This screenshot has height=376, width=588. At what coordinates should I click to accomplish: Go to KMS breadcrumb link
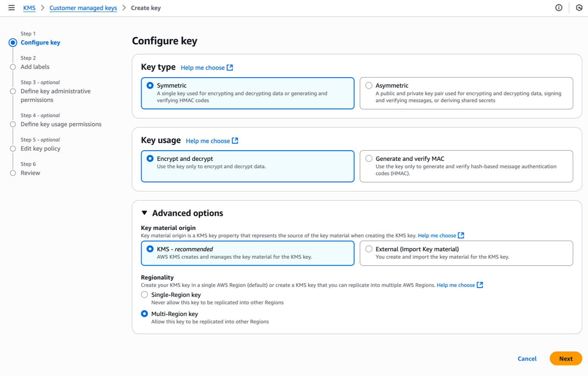(x=29, y=8)
